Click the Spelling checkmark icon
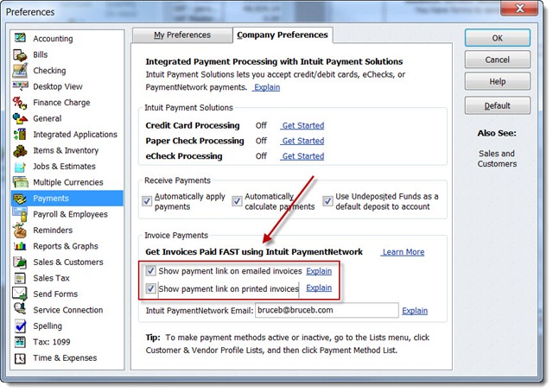This screenshot has height=392, width=553. click(20, 326)
